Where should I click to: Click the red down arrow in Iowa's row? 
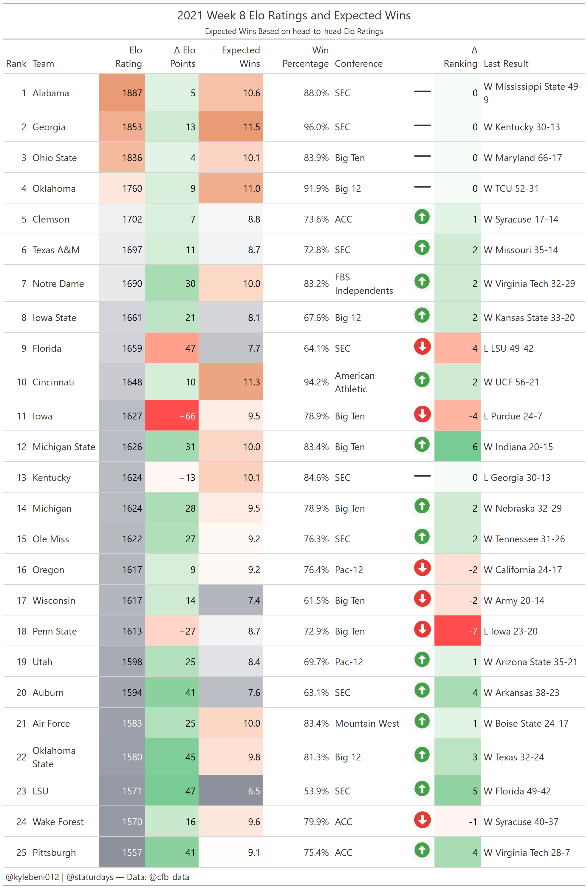click(422, 414)
